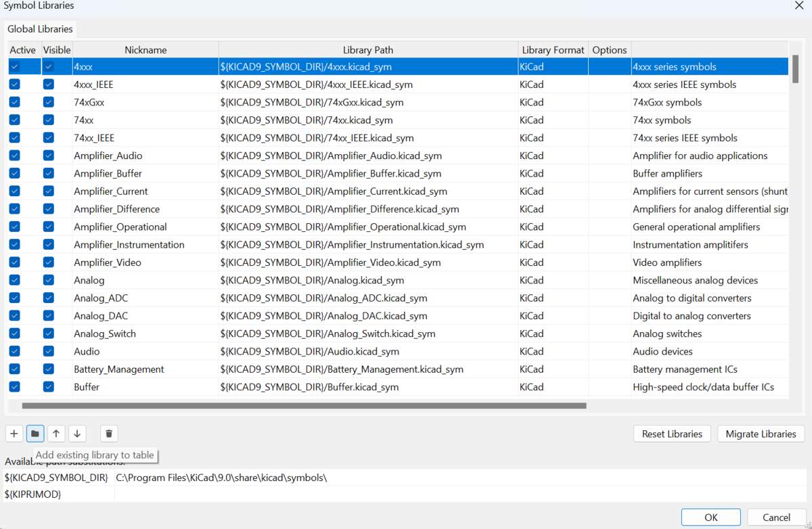
Task: Toggle Visible for the Analog_Switch library
Action: (x=47, y=333)
